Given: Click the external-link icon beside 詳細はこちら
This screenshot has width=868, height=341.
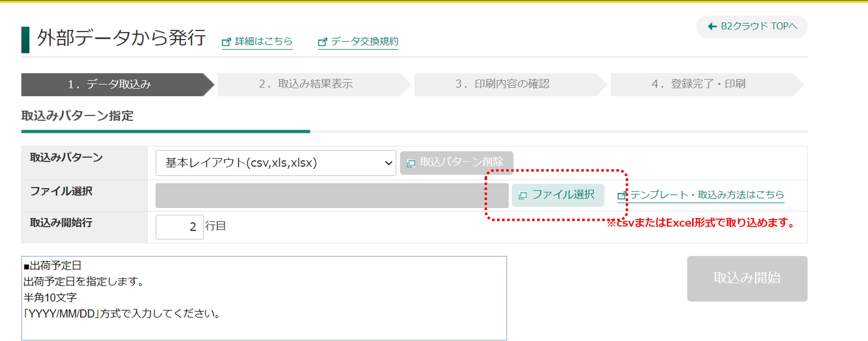Looking at the screenshot, I should click(226, 42).
